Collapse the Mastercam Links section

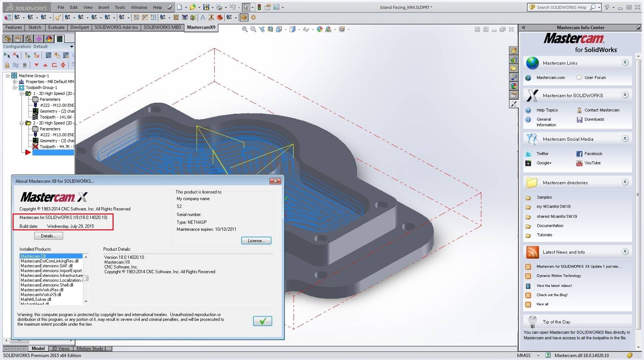(x=625, y=62)
